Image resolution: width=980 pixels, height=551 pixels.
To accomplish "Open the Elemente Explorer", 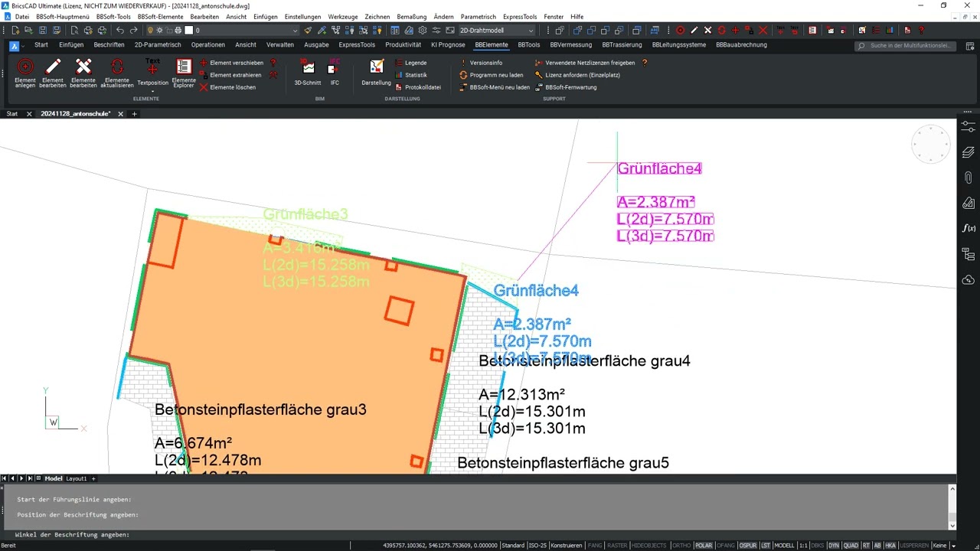I will [184, 73].
